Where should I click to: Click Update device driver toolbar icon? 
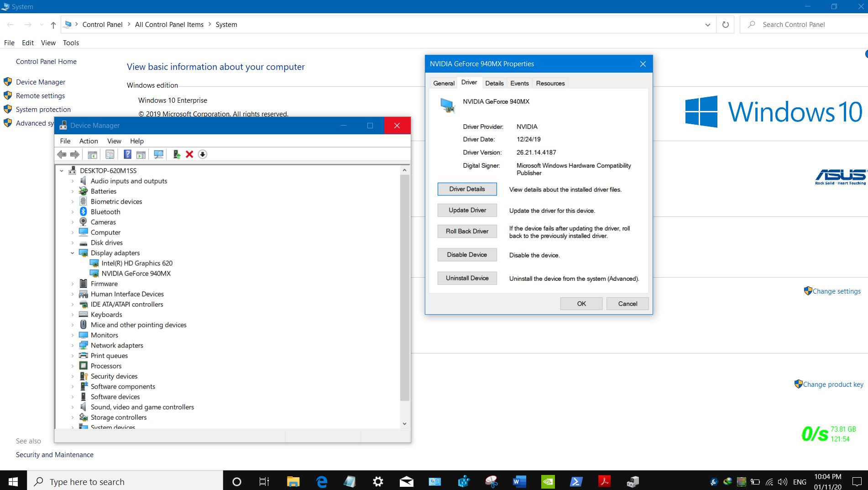point(176,154)
